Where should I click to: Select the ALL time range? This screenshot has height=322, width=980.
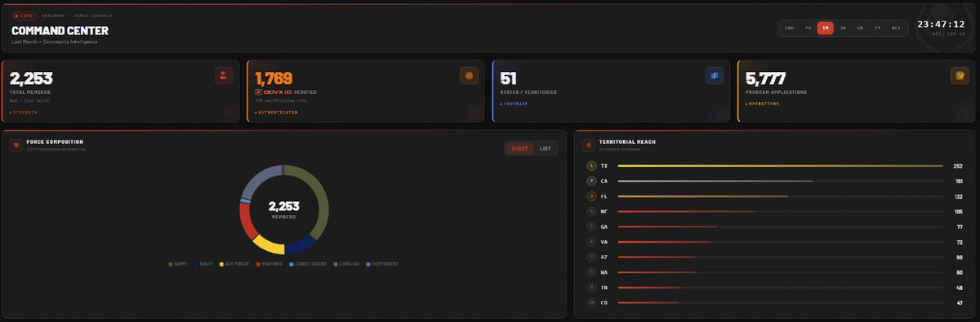tap(896, 28)
